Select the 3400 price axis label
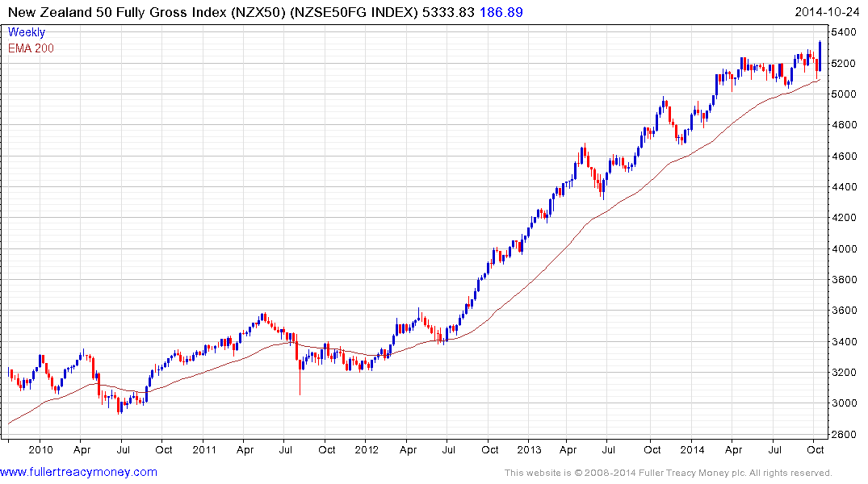868x484 pixels. pos(845,341)
